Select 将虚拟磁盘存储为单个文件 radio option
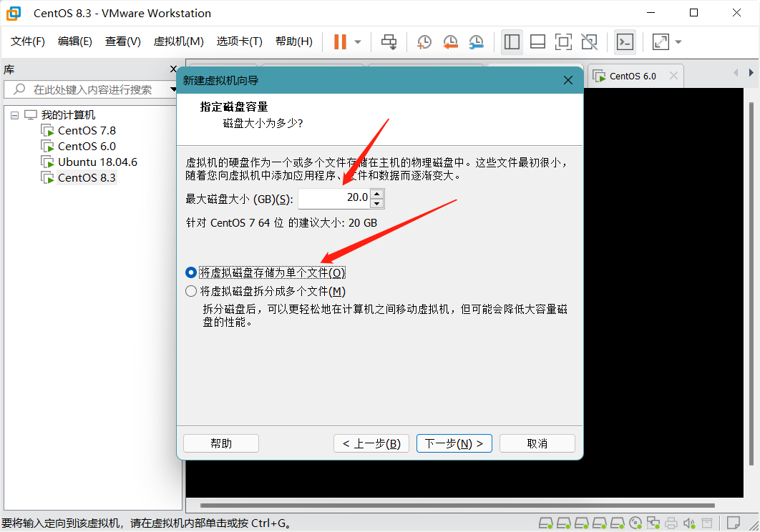 point(191,272)
